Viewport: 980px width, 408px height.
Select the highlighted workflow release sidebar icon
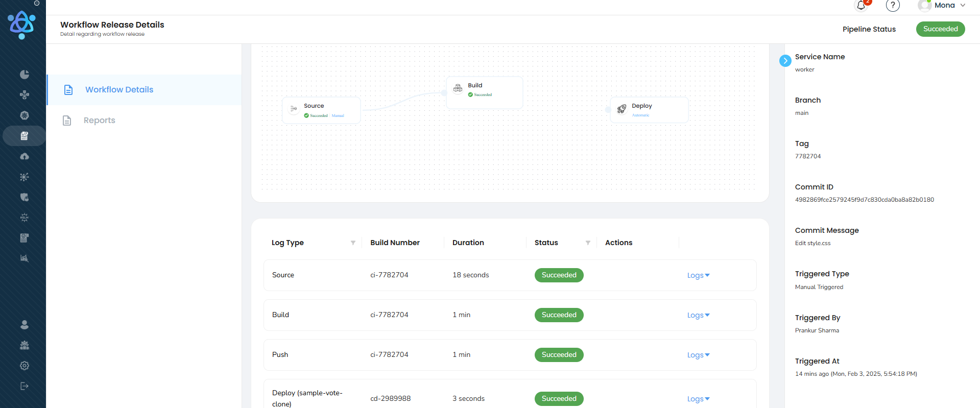24,136
